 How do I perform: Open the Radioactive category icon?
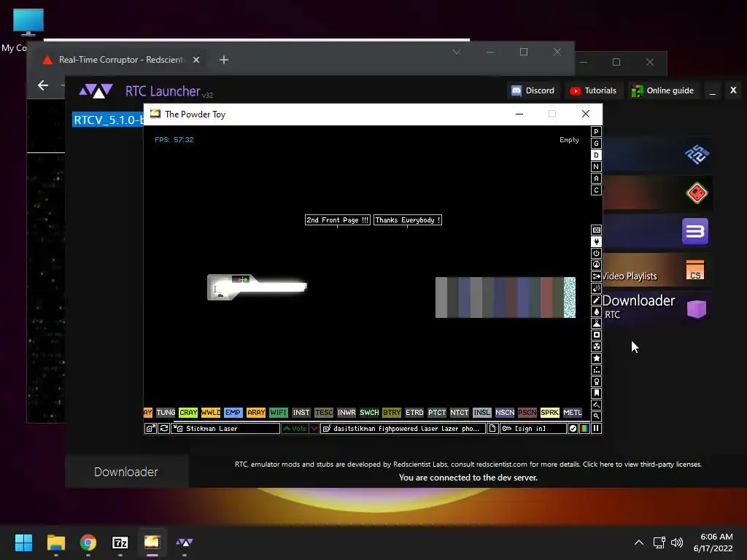point(596,346)
